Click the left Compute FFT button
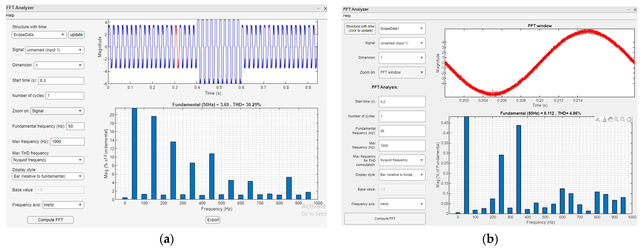Image resolution: width=644 pixels, height=251 pixels. click(x=50, y=220)
